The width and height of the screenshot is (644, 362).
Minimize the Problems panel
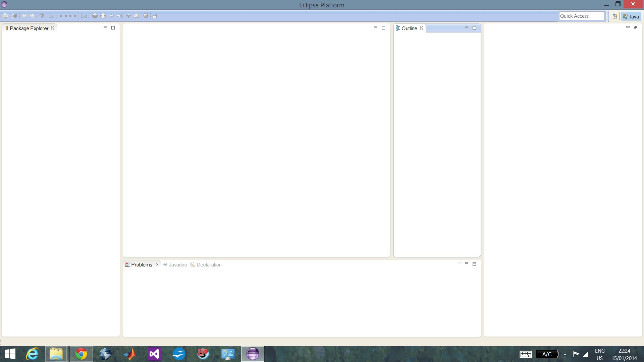(467, 263)
